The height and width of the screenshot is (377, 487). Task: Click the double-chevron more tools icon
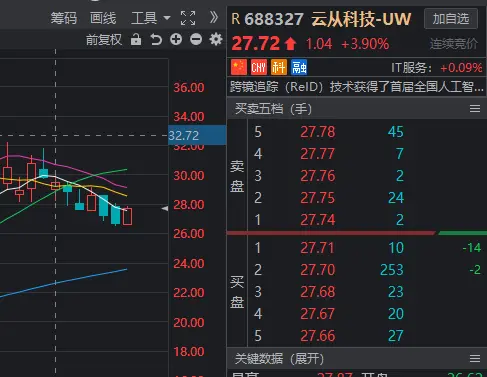coord(214,17)
